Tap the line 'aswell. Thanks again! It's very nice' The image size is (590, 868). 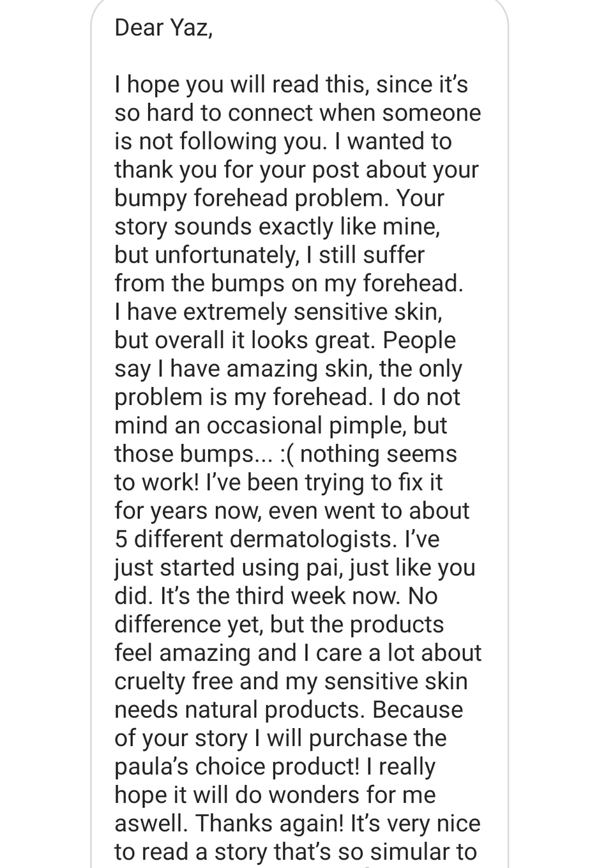298,823
